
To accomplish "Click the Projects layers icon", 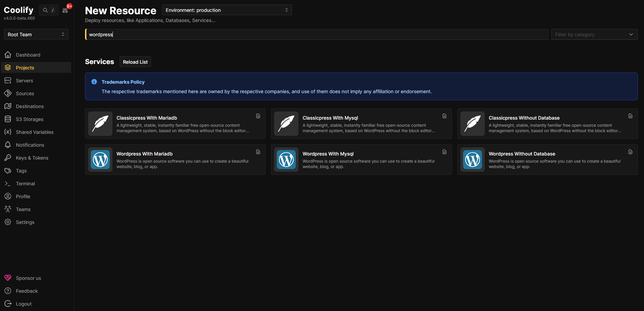I will point(8,68).
